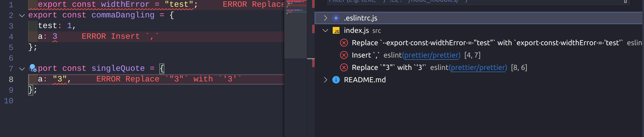Viewport: 644px width, 137px height.
Task: Fold the singleQuote block at line 7
Action: (22, 69)
